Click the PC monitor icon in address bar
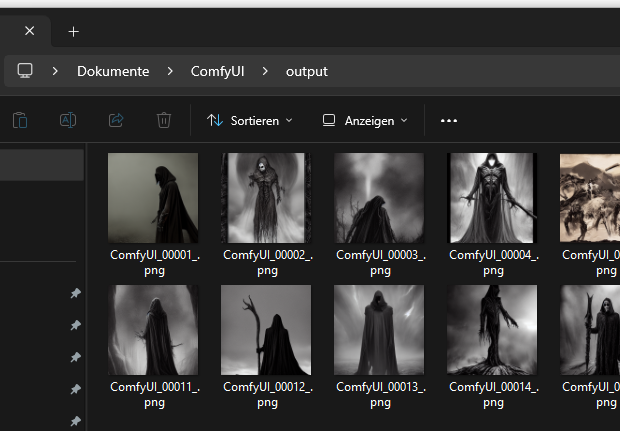Viewport: 620px width, 431px height. coord(26,71)
